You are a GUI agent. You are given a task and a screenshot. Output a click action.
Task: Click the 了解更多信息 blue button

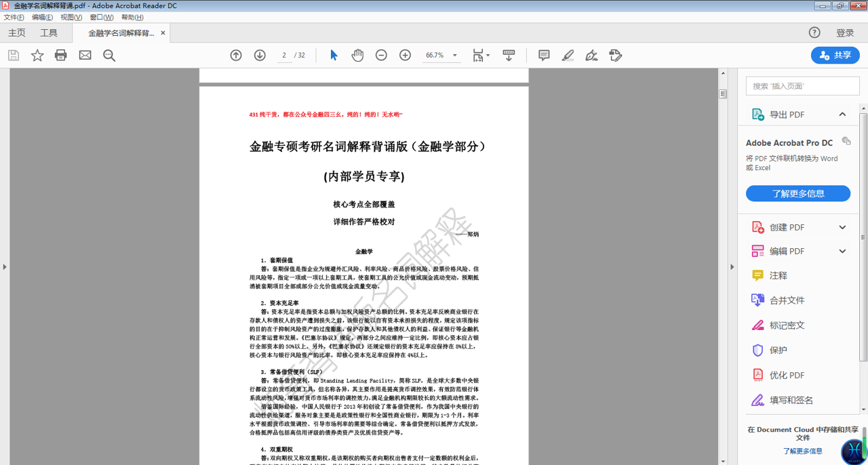pos(798,193)
